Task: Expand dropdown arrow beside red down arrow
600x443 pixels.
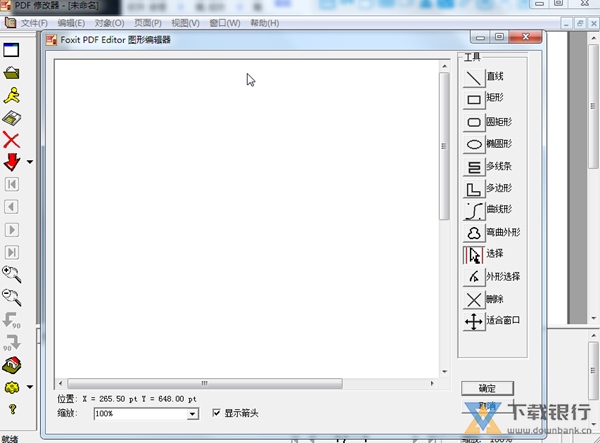Action: tap(30, 162)
